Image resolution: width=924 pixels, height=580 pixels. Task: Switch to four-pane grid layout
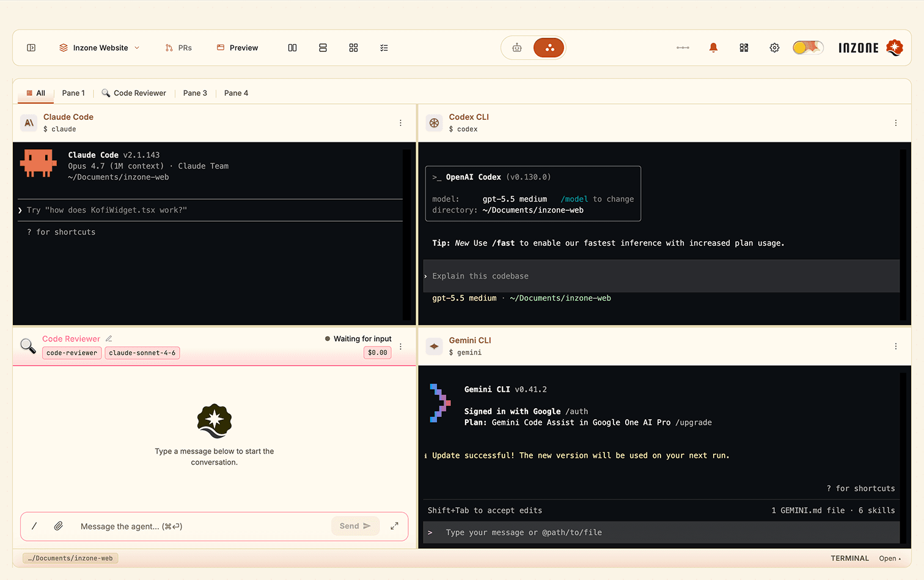(x=354, y=48)
